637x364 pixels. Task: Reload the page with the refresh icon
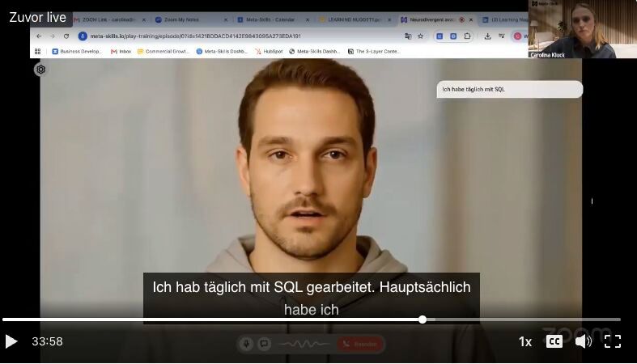click(x=66, y=36)
